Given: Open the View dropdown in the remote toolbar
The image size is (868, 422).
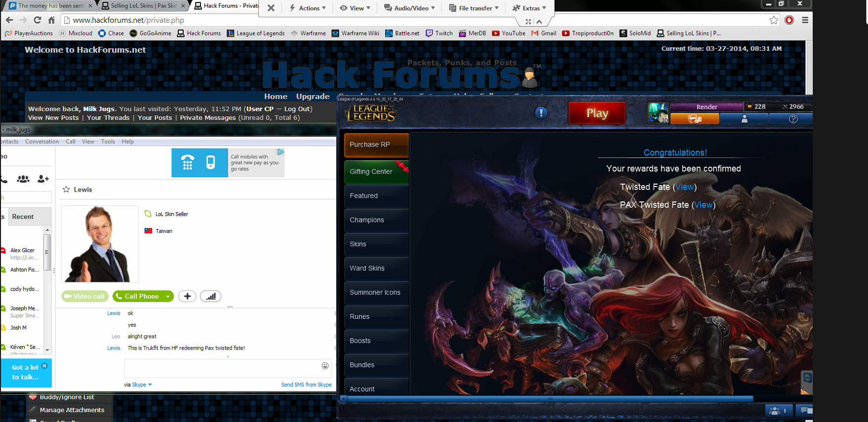Looking at the screenshot, I should click(x=355, y=8).
